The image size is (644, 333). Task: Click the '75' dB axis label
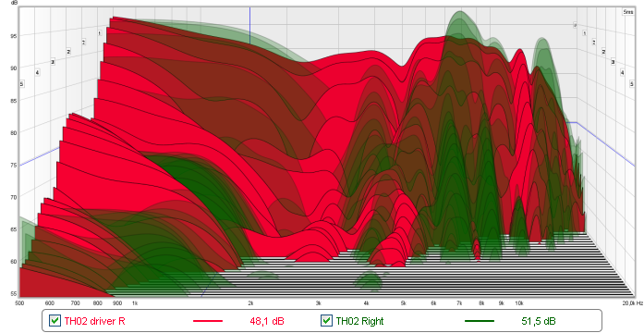point(14,165)
